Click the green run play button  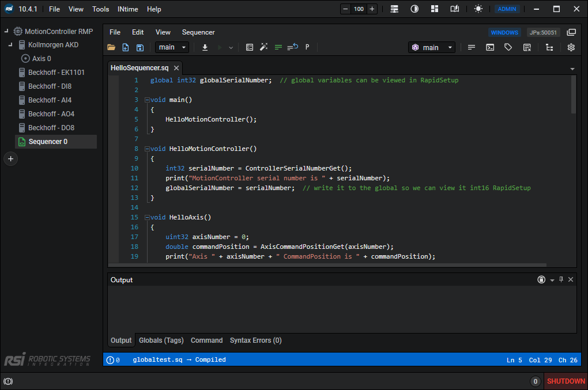point(220,47)
